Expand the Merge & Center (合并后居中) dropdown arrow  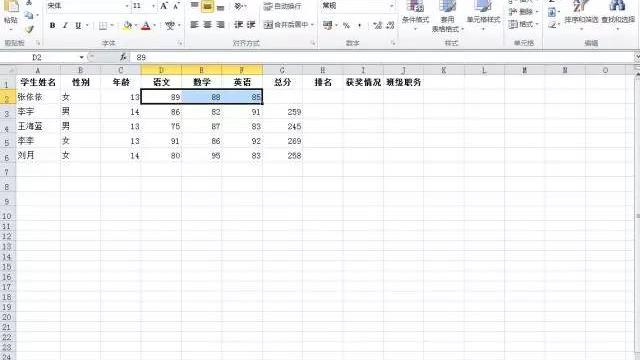(x=312, y=25)
